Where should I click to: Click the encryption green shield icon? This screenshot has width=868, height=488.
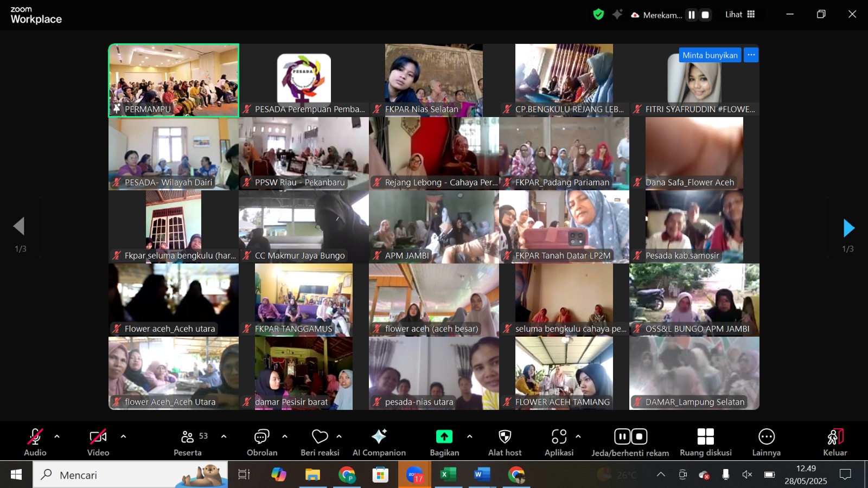click(598, 15)
